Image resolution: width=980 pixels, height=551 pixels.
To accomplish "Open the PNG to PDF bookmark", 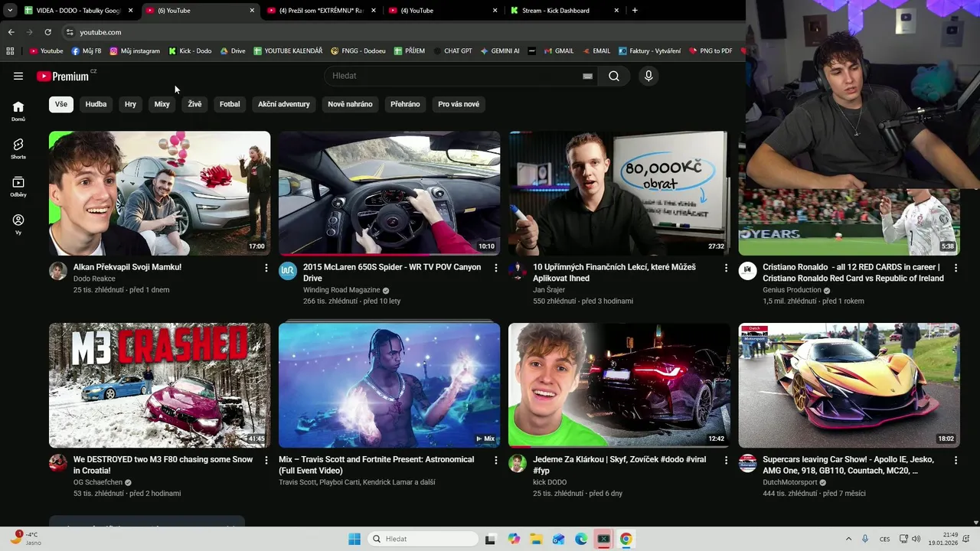I will tap(711, 51).
